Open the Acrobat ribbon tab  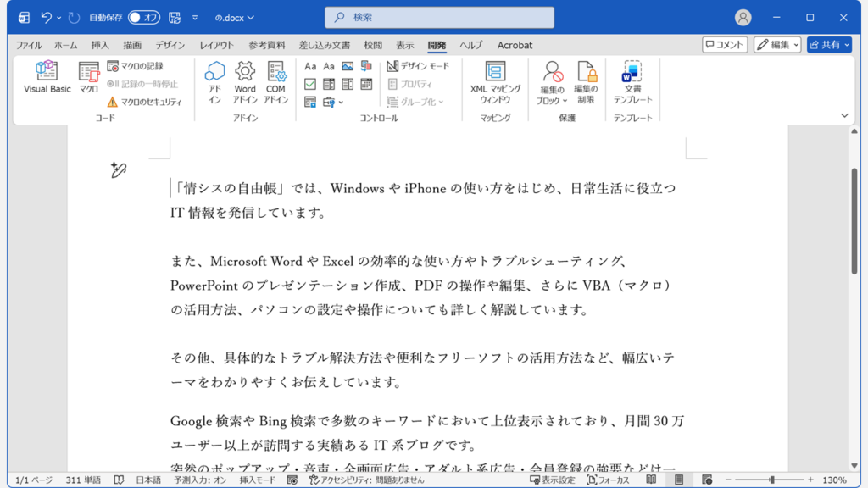coord(514,45)
